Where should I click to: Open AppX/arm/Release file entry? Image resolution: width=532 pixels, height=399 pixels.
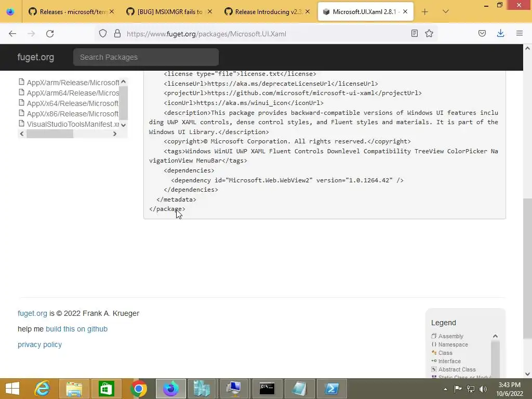click(73, 83)
